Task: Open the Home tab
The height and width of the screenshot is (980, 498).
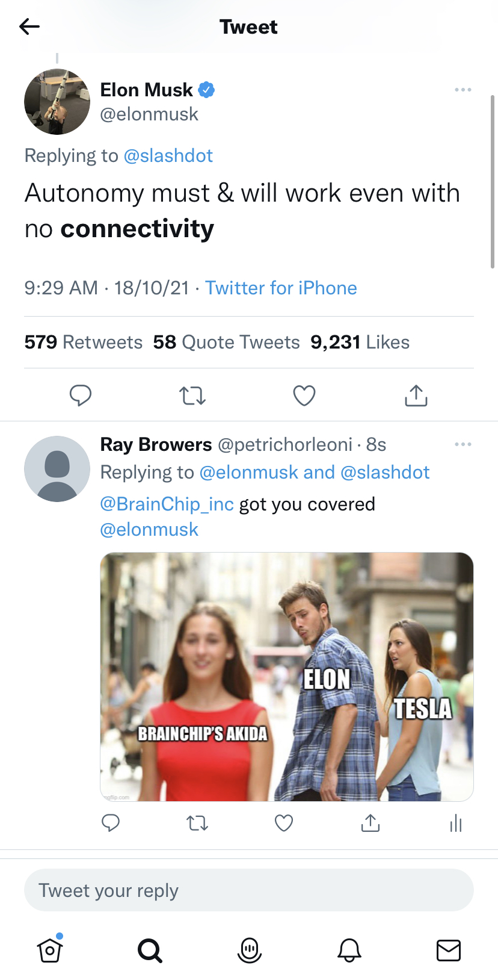Action: 50,951
